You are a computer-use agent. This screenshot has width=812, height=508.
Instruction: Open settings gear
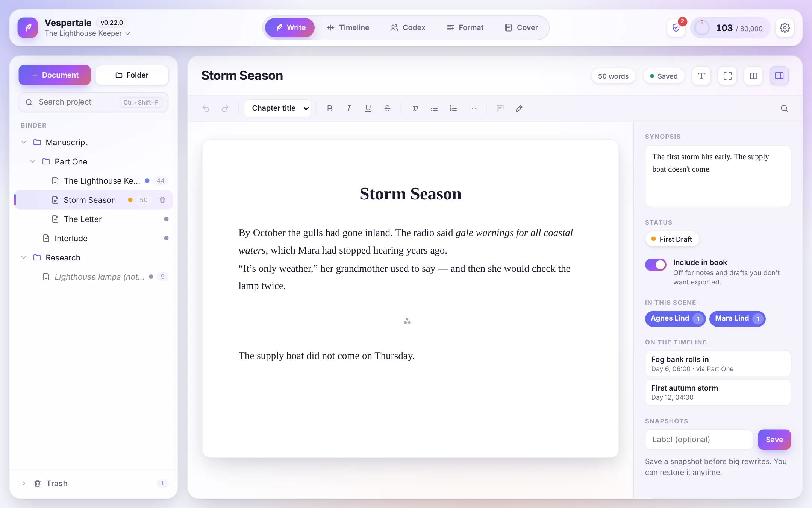tap(785, 28)
